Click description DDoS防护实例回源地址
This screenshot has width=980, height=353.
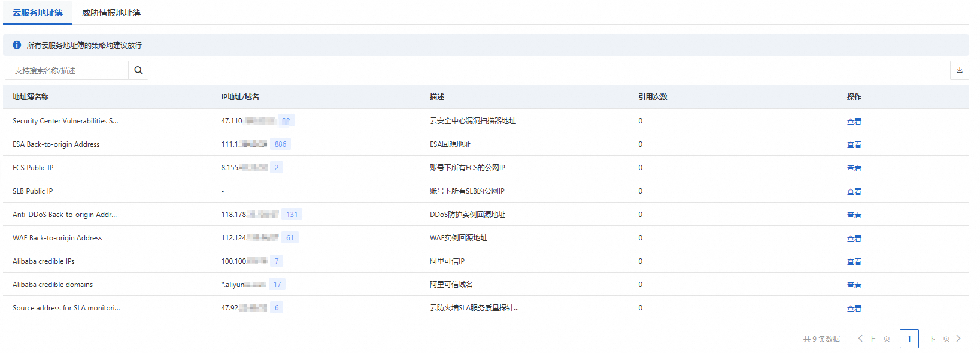click(x=468, y=214)
